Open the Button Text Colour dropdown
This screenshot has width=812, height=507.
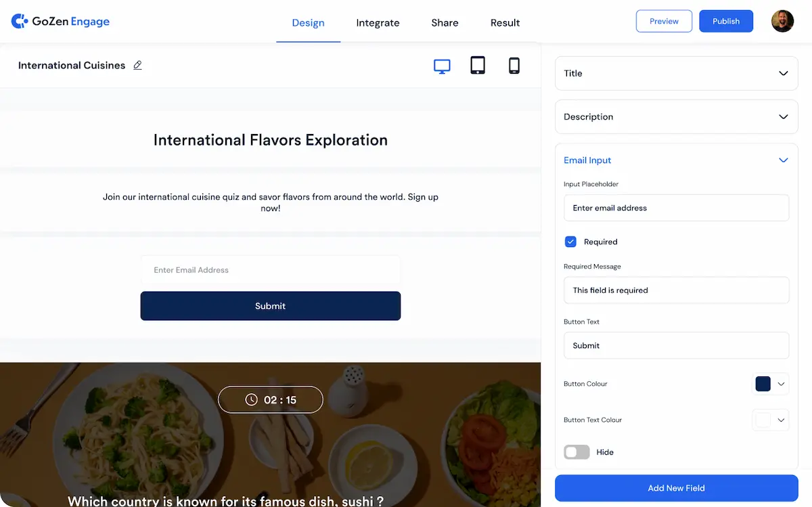[781, 420]
